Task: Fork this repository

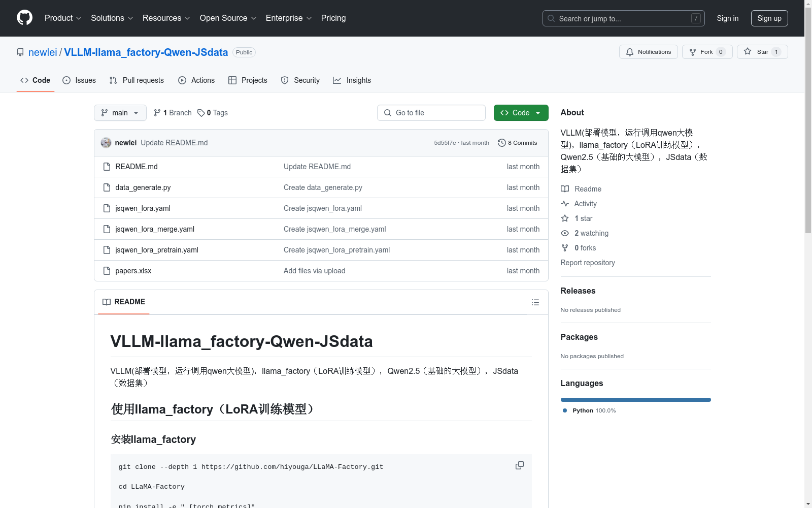Action: click(707, 52)
